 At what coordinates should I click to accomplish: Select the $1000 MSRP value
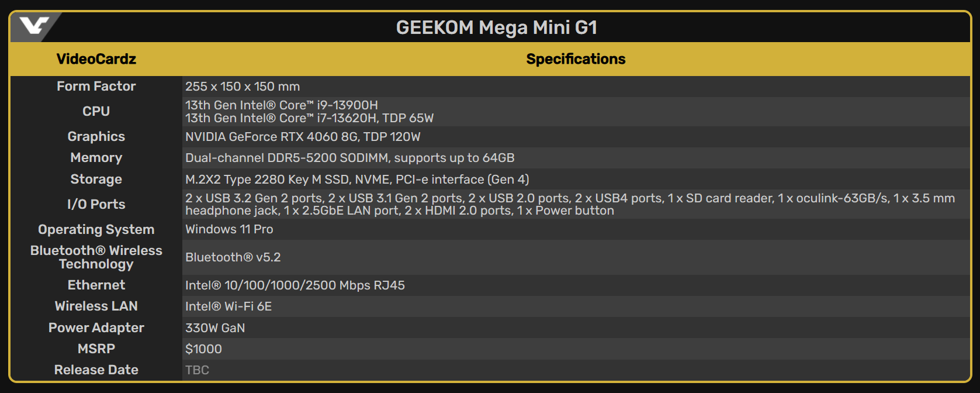203,349
